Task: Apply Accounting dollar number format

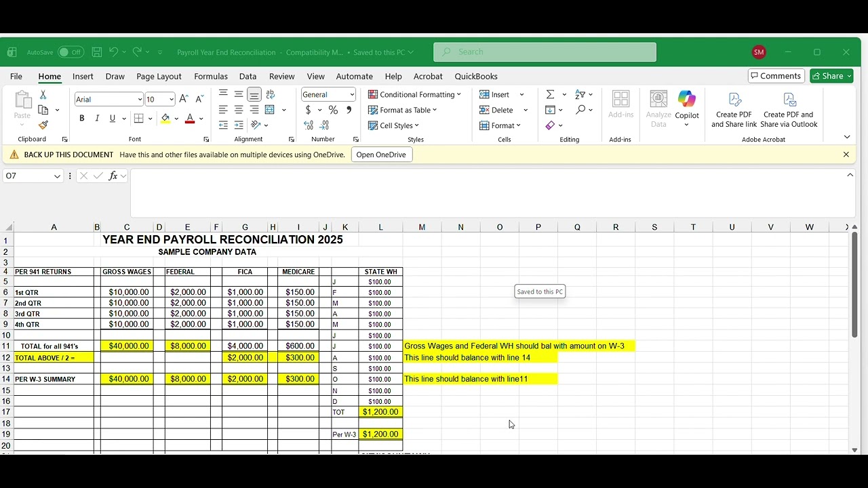Action: pos(309,110)
